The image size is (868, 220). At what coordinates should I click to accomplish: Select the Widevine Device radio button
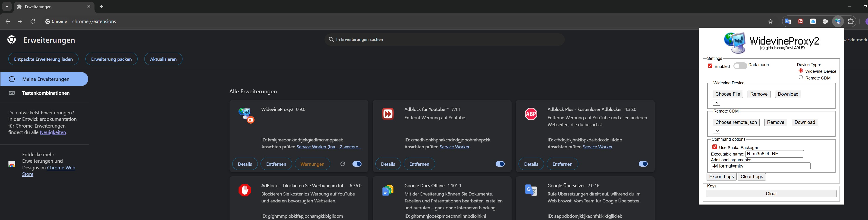801,71
